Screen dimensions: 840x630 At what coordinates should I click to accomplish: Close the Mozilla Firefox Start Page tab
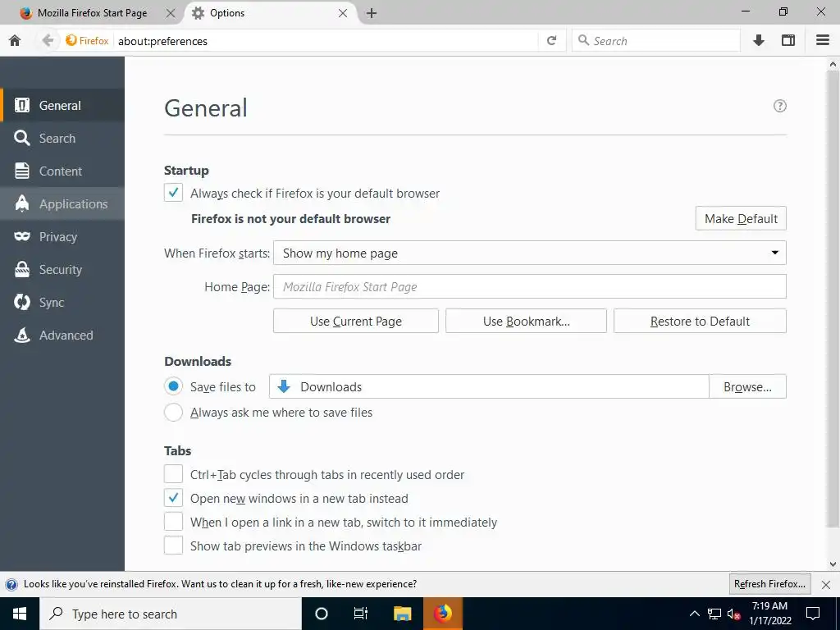click(171, 13)
